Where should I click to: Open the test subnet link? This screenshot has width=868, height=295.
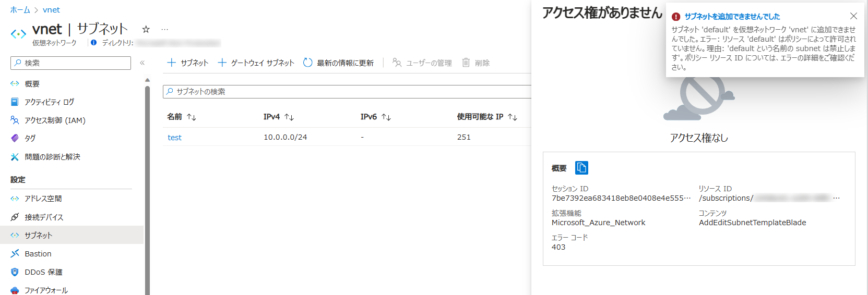tap(174, 138)
